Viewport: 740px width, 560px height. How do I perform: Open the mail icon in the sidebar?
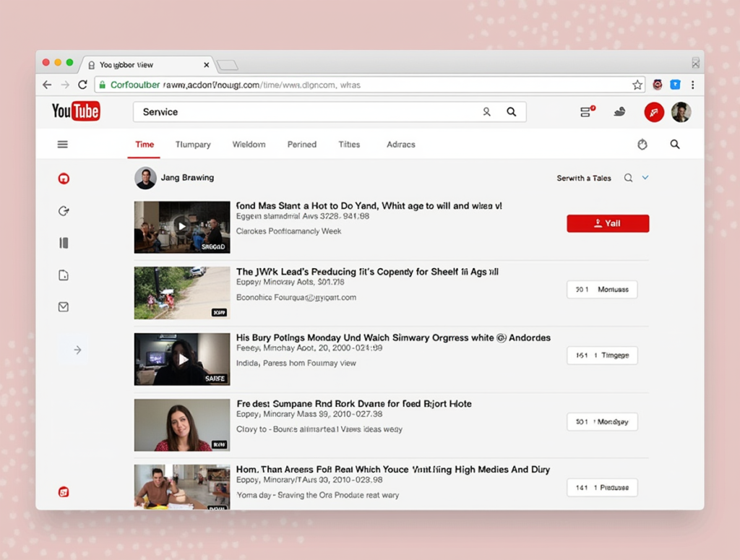coord(64,307)
